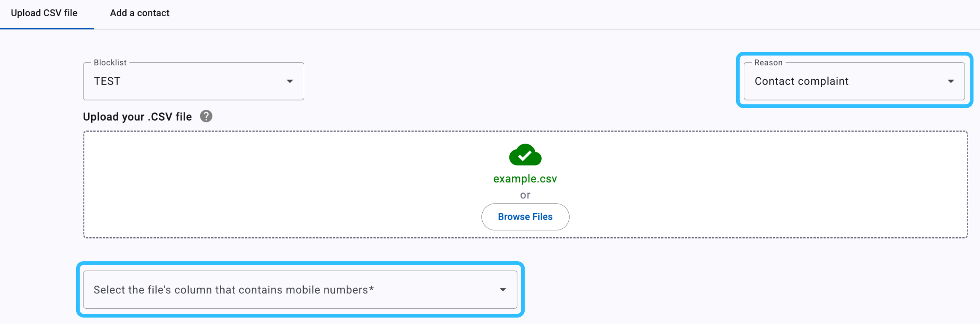980x324 pixels.
Task: Click the Contact complaint value text
Action: (801, 81)
